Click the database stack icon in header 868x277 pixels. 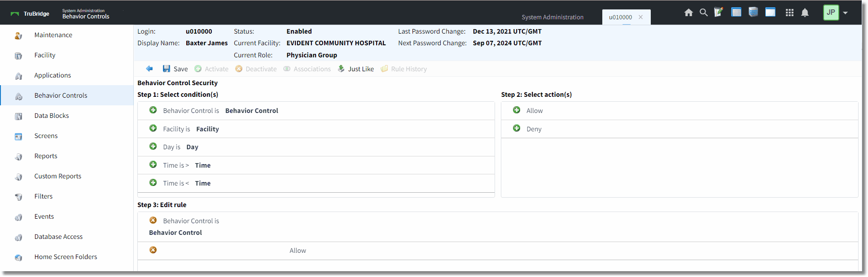[754, 12]
